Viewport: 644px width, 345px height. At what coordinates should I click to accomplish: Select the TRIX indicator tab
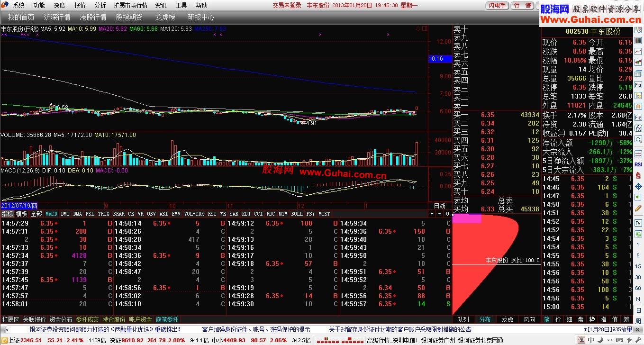point(103,214)
